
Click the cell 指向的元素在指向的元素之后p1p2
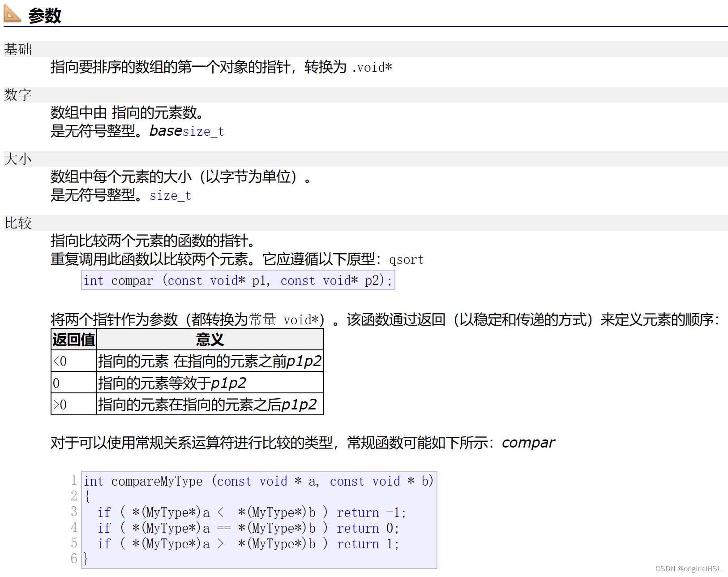210,405
